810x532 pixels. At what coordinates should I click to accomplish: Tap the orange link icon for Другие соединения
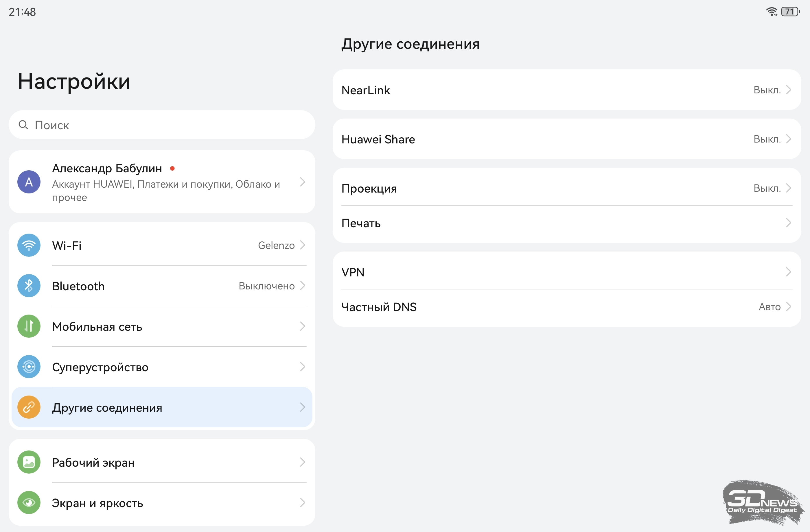tap(29, 407)
